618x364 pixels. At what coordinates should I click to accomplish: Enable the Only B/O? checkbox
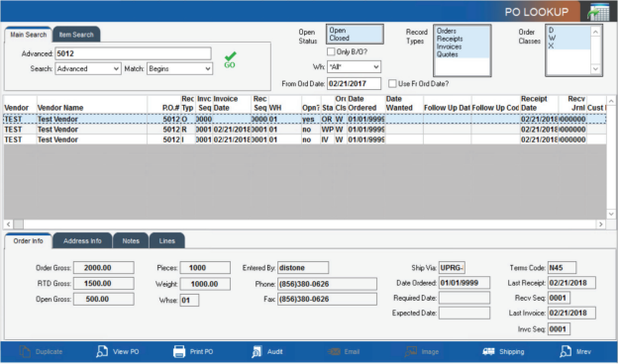(331, 51)
